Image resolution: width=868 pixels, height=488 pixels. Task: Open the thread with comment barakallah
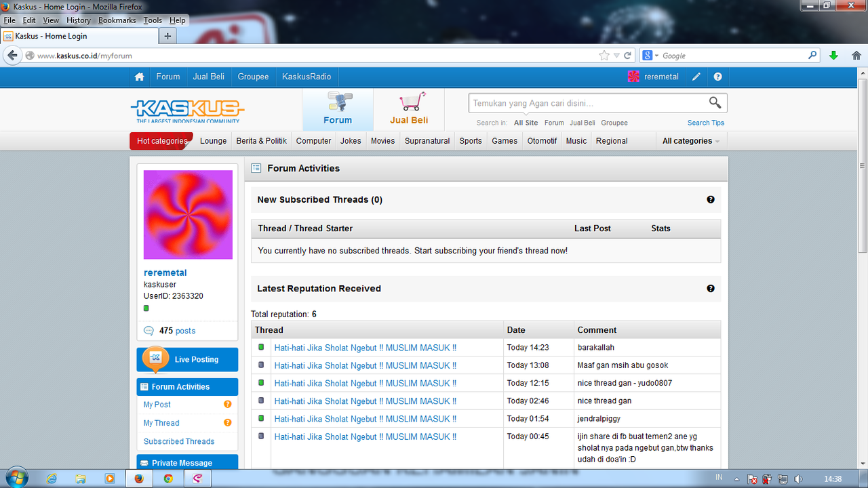click(x=366, y=348)
